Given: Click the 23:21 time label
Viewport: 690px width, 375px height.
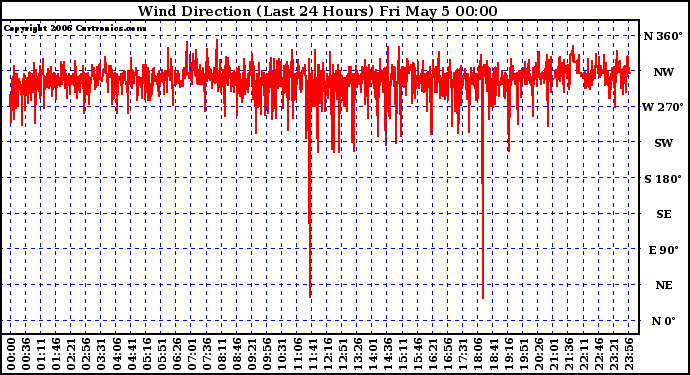Looking at the screenshot, I should click(x=613, y=354).
